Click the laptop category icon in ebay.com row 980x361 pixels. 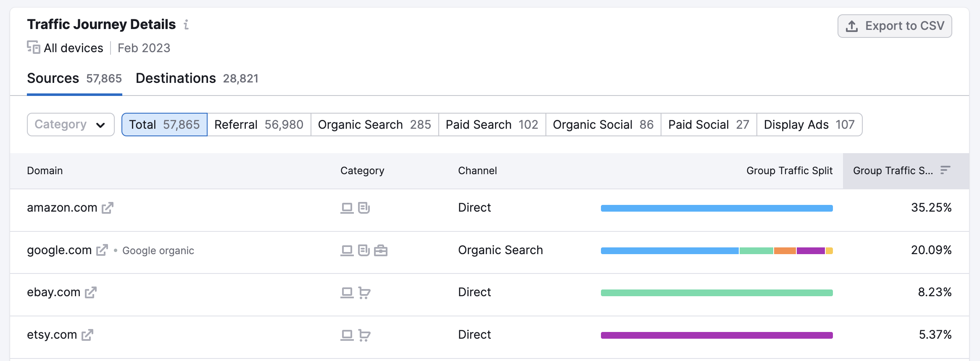347,292
